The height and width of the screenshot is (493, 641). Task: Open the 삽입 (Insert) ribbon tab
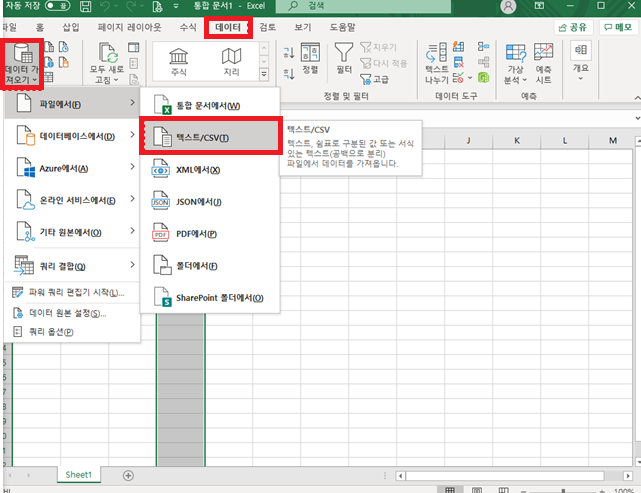(70, 27)
